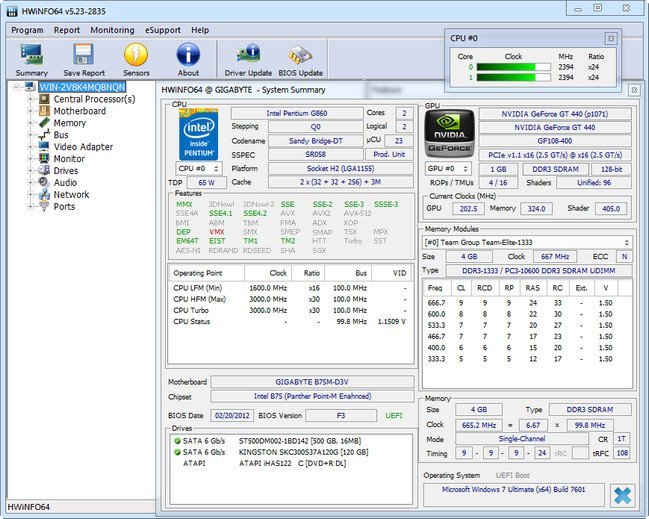Image resolution: width=649 pixels, height=519 pixels.
Task: Select the Network tree item
Action: (71, 195)
